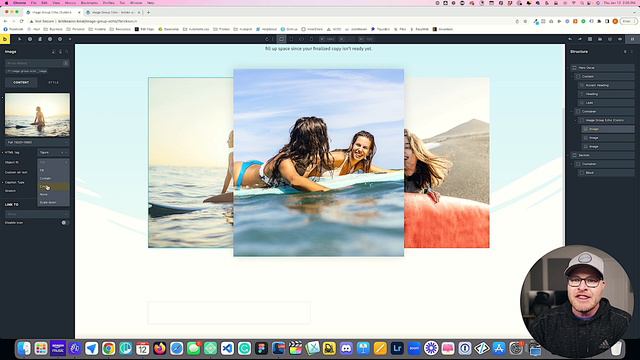Click the surfer image preview thumbnail
640x360 pixels.
pyautogui.click(x=37, y=115)
